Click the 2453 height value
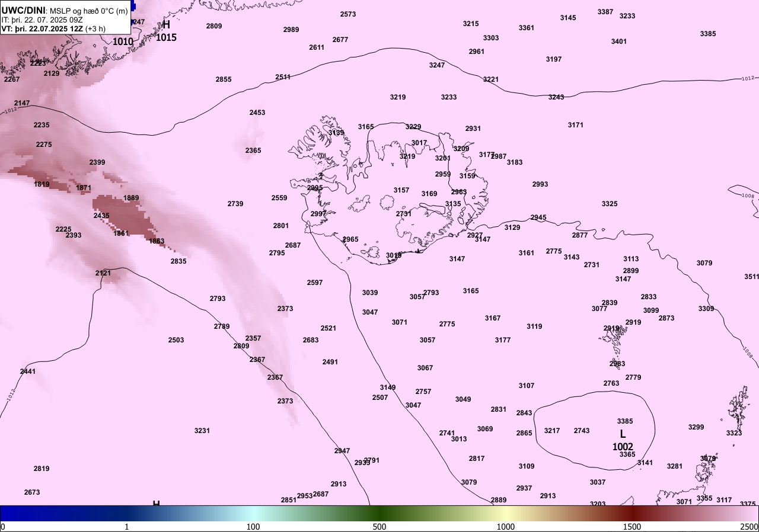The width and height of the screenshot is (759, 532). [257, 113]
